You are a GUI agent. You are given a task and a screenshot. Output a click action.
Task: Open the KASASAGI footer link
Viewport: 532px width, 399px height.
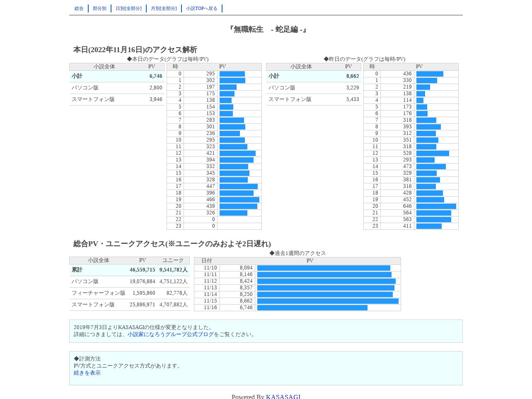[x=283, y=397]
